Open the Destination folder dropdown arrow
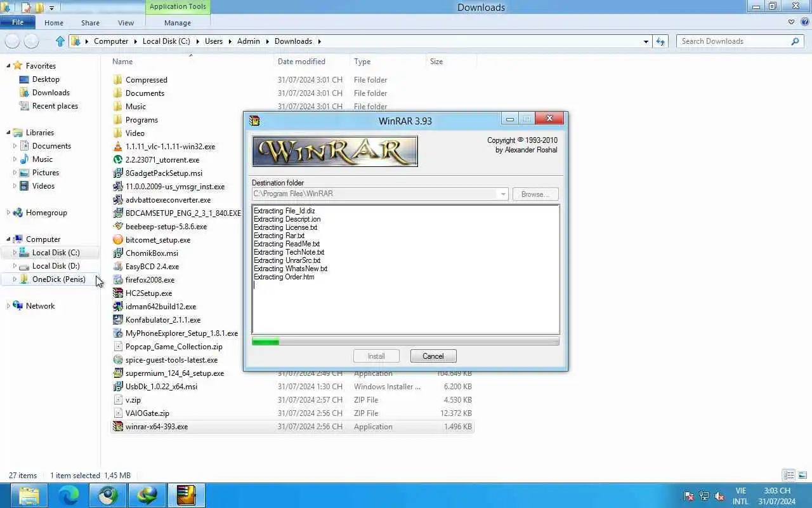Image resolution: width=812 pixels, height=508 pixels. tap(503, 194)
